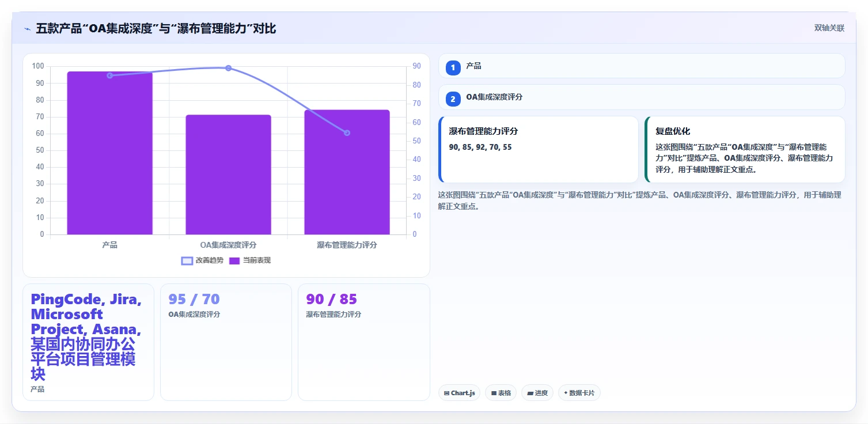
Task: Click the 100 tick on the left axis
Action: [38, 66]
